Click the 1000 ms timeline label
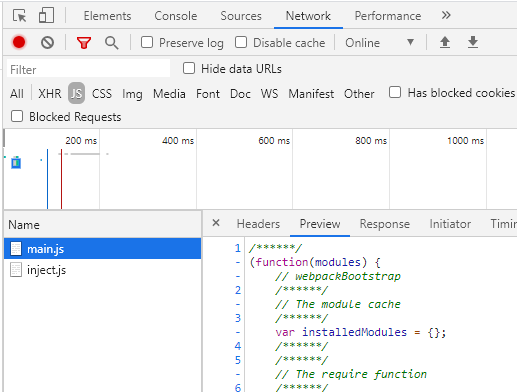 465,140
